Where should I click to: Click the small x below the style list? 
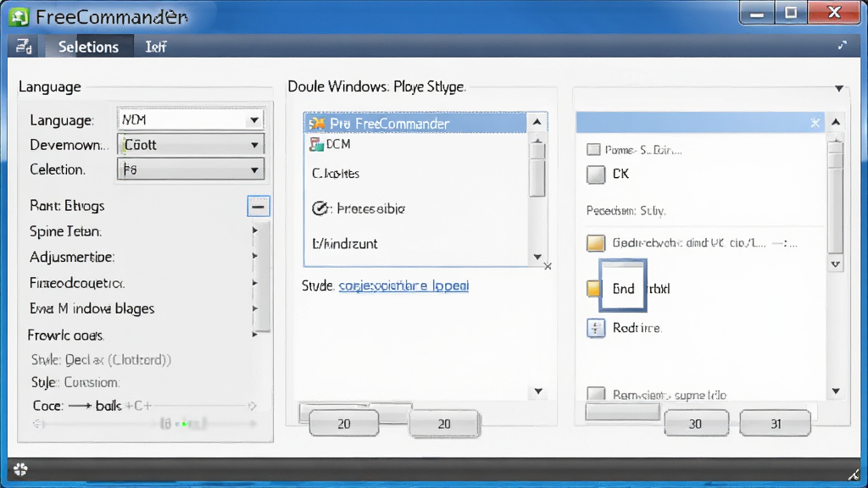(x=548, y=266)
